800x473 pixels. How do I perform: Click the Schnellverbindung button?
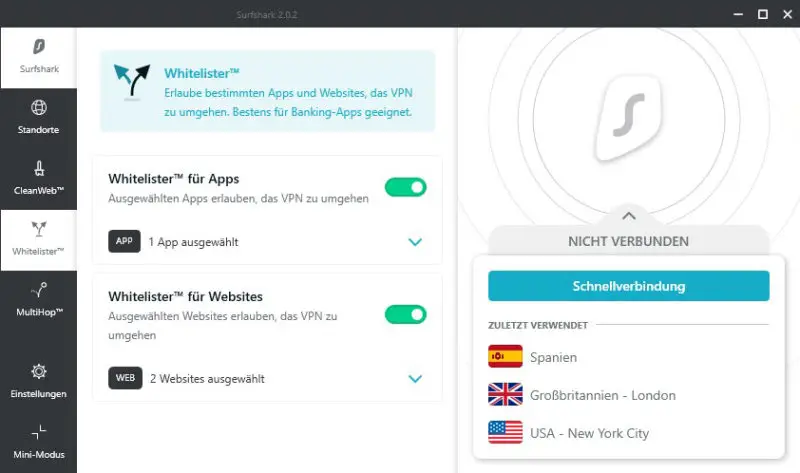click(629, 286)
